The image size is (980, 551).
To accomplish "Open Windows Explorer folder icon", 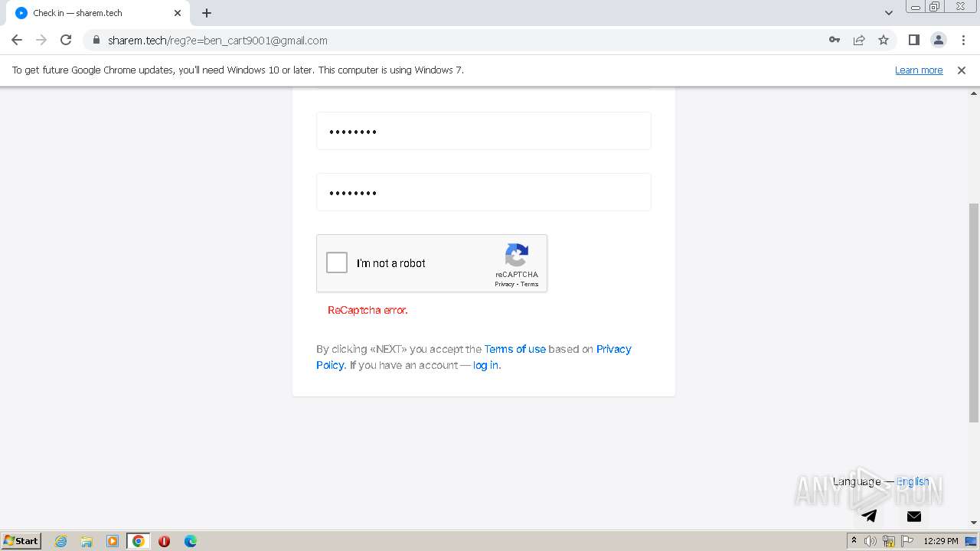I will tap(87, 541).
